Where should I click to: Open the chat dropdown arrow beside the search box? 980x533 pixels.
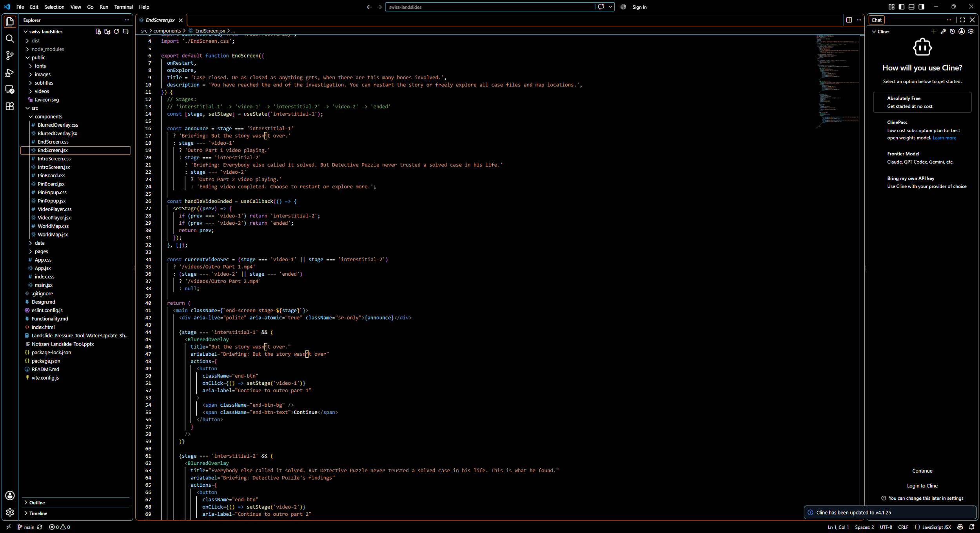(x=610, y=7)
